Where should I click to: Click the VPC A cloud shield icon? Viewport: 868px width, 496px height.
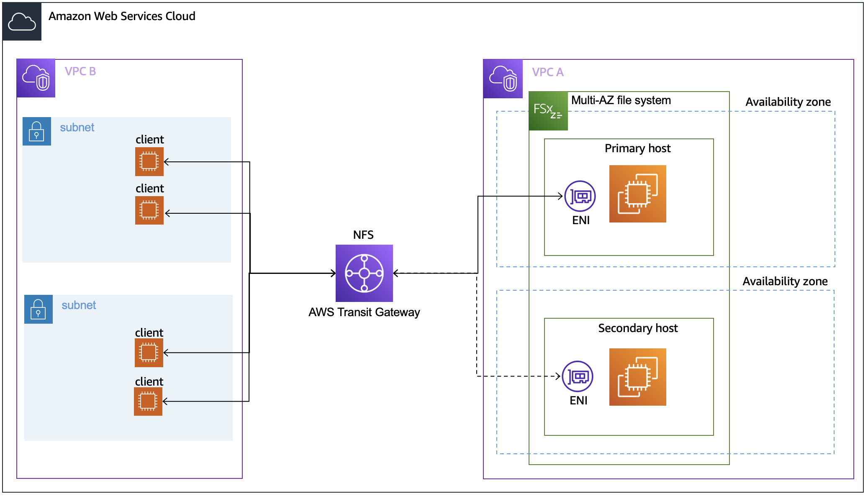coord(503,78)
